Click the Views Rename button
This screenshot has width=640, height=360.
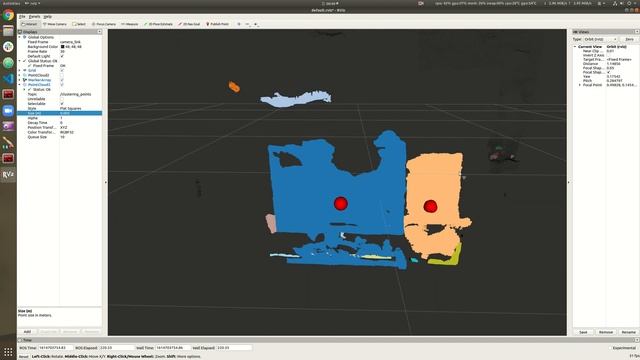(629, 332)
